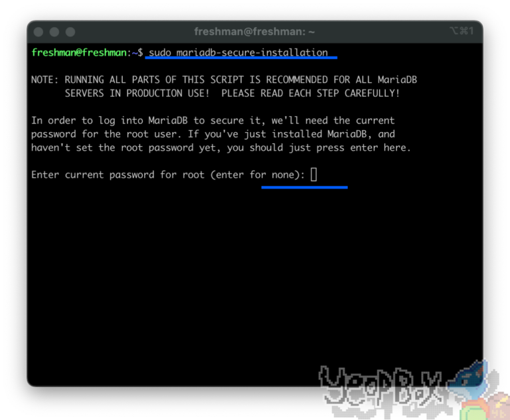Image resolution: width=510 pixels, height=420 pixels.
Task: Click the line 'In order to log into MariaDB'
Action: tap(212, 121)
